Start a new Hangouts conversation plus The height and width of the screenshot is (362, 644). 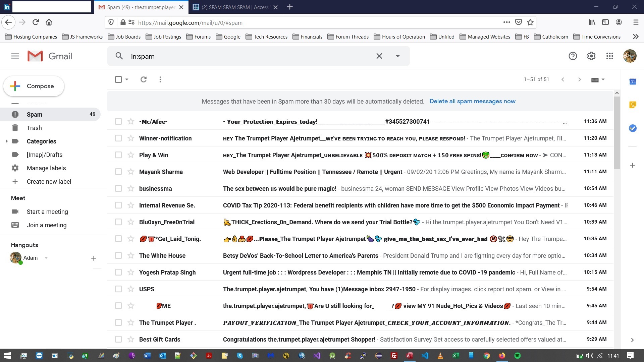click(x=94, y=258)
